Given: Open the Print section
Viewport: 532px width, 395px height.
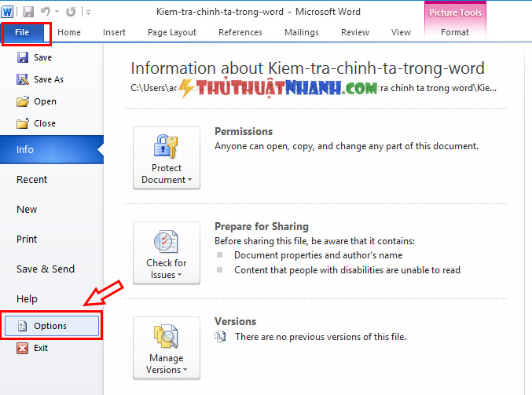Looking at the screenshot, I should click(x=27, y=239).
